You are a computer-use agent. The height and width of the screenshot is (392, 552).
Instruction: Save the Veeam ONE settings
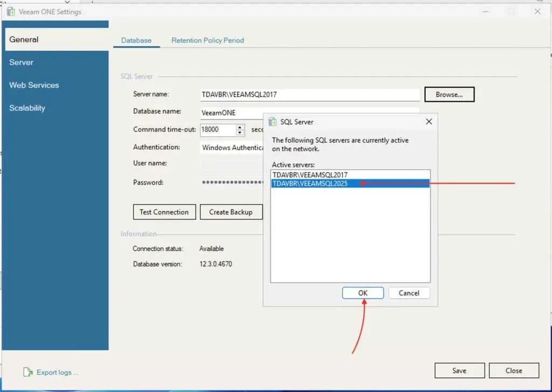click(459, 370)
